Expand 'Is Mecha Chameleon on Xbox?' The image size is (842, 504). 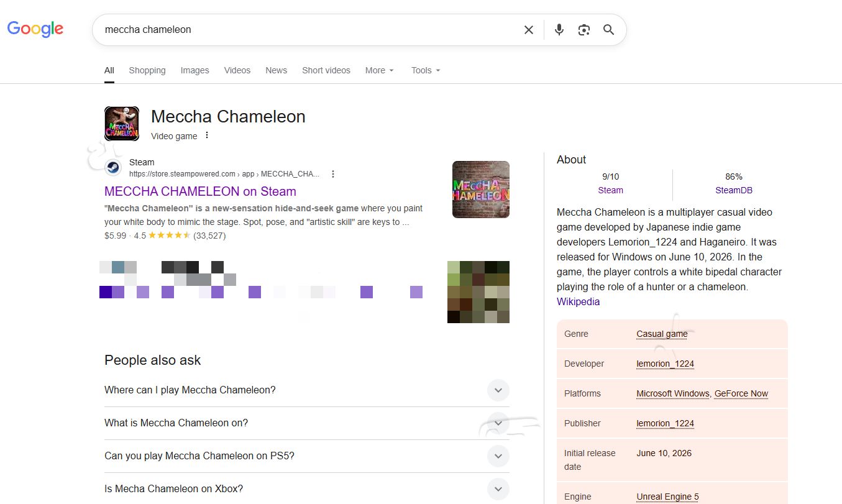tap(307, 489)
